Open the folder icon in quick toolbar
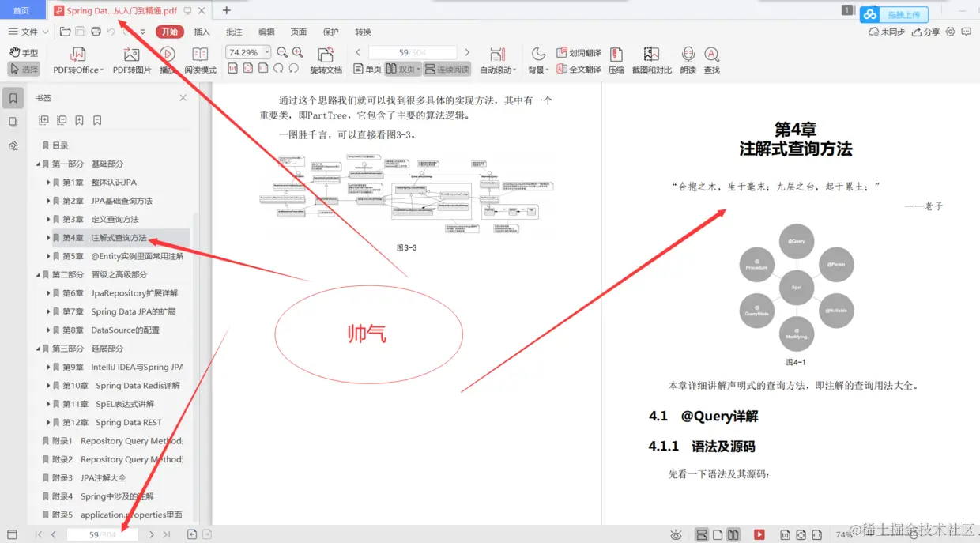The height and width of the screenshot is (543, 980). coord(66,32)
